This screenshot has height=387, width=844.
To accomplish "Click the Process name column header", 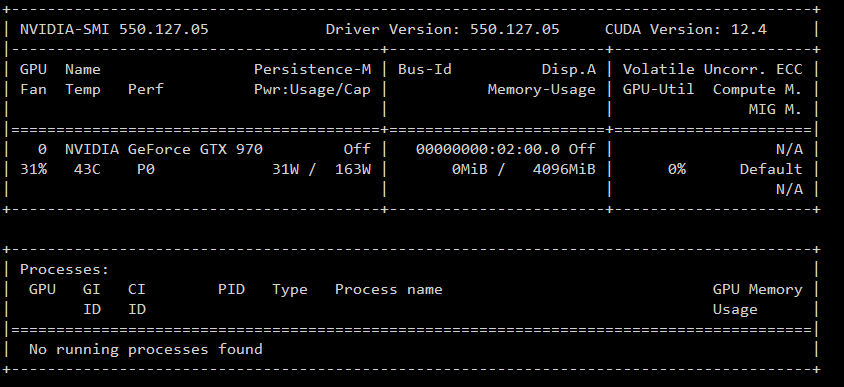I will [x=389, y=289].
